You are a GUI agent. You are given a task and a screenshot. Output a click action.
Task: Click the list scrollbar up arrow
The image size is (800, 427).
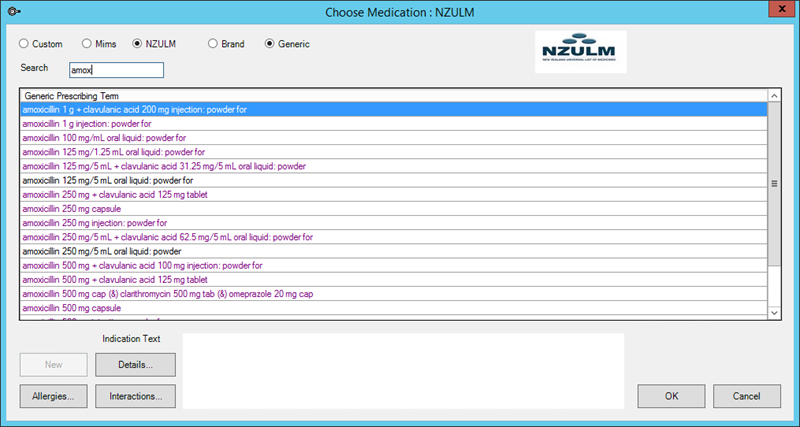[774, 96]
